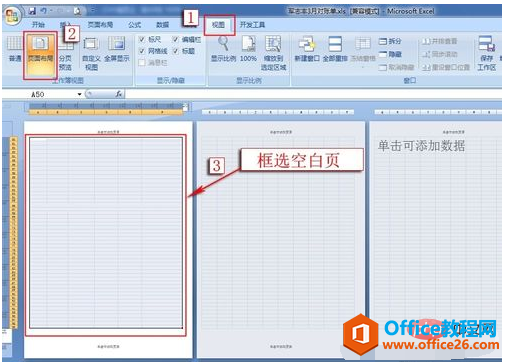Click the Save icon in quick access toolbar
Viewport: 506px width, 362px height.
[x=32, y=11]
